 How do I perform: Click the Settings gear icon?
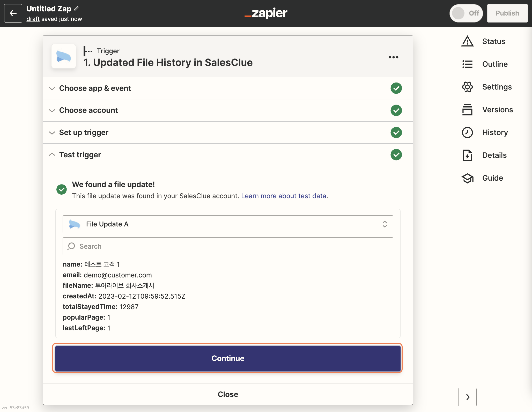tap(467, 87)
